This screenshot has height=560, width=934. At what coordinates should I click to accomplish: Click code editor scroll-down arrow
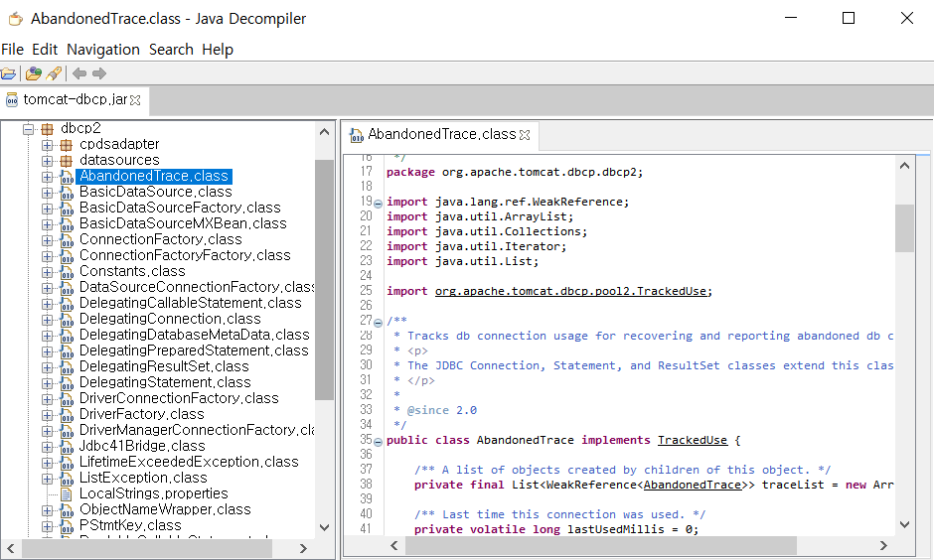pos(904,524)
